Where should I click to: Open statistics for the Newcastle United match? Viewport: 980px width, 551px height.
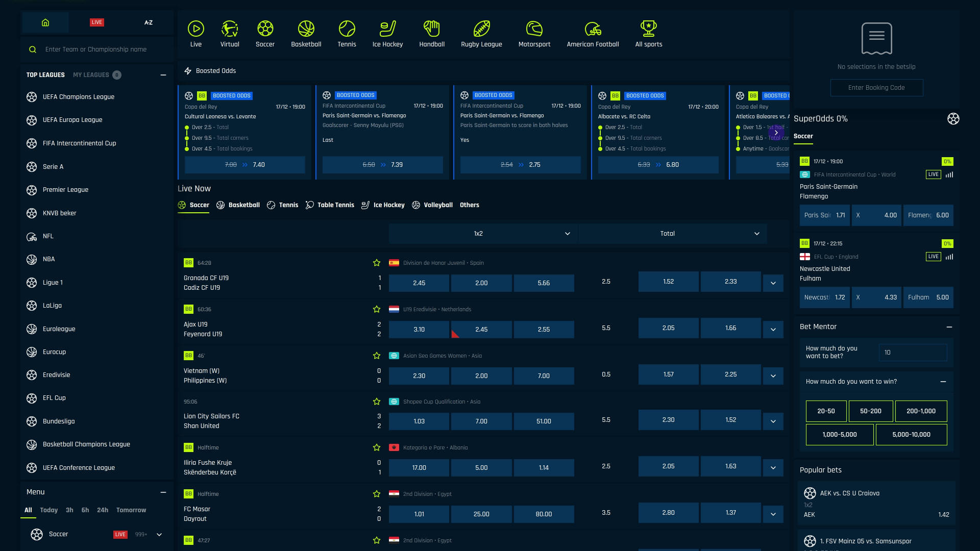tap(949, 257)
